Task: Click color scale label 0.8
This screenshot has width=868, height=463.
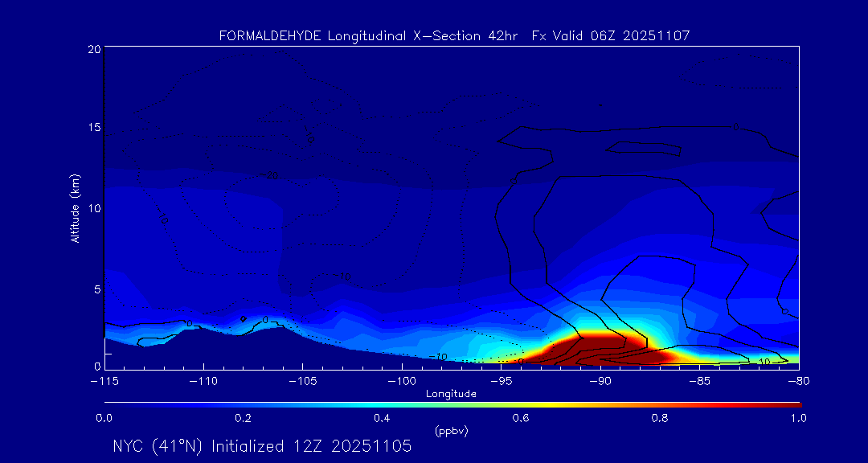Action: tap(660, 418)
